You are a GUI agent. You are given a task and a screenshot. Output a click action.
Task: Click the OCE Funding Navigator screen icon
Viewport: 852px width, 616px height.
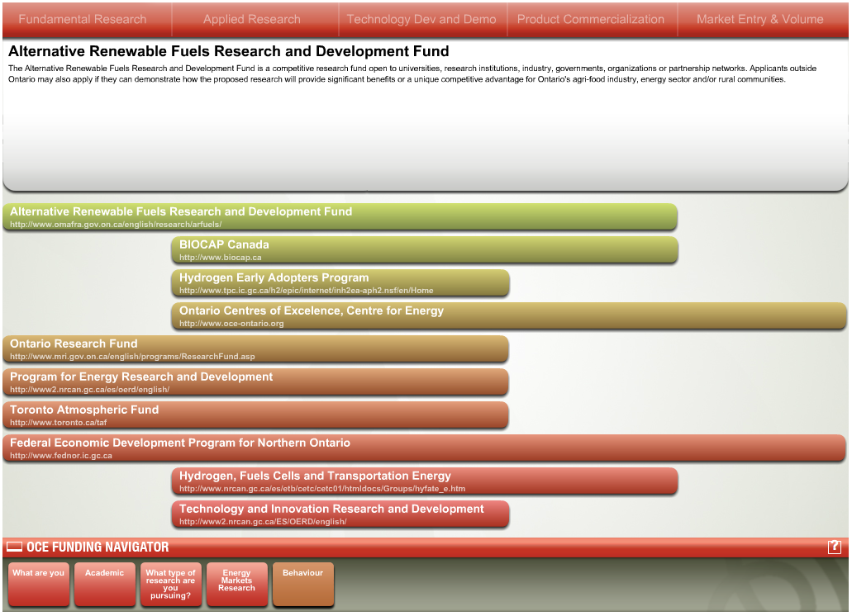click(15, 547)
